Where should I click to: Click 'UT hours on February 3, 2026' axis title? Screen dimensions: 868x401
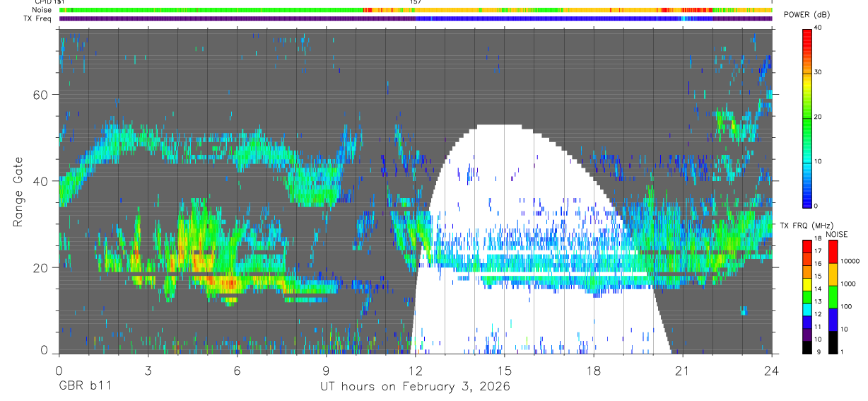(x=415, y=386)
